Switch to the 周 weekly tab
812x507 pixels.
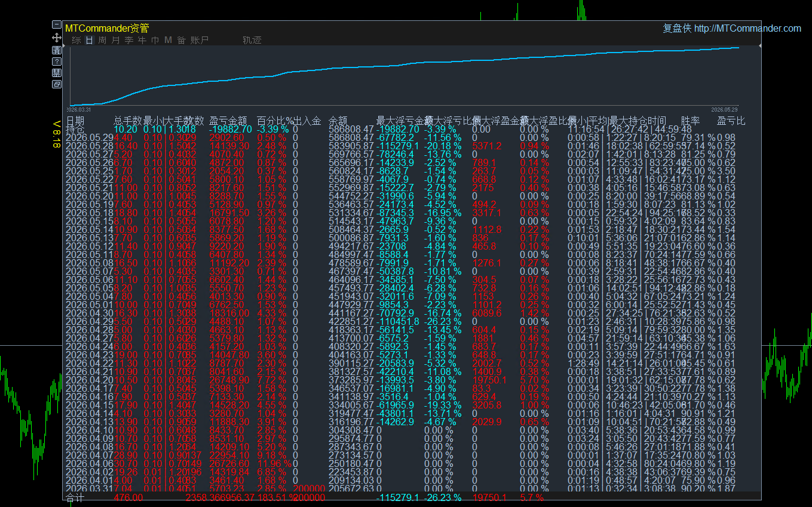[103, 40]
